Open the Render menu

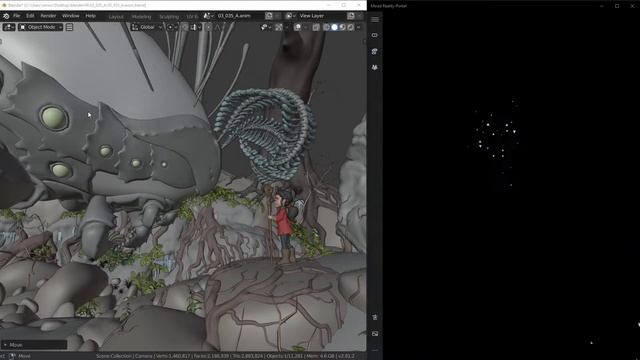pos(48,16)
